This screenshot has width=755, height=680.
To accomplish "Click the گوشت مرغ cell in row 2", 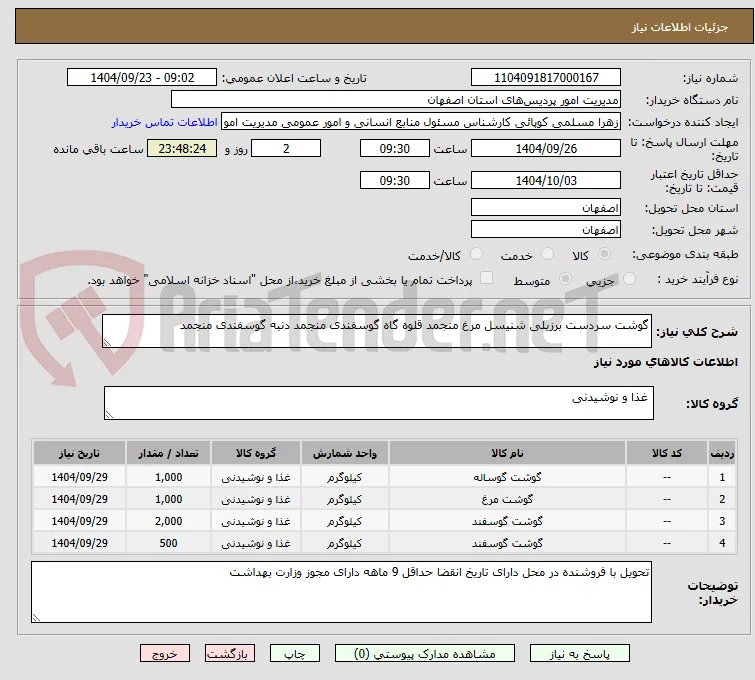I will tap(508, 499).
